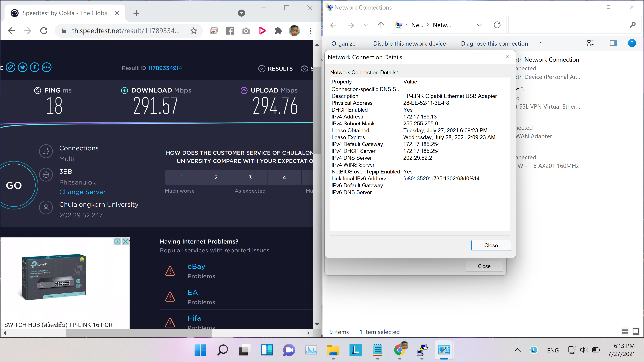
Task: Close the TP-Link ad with X
Action: [x=125, y=241]
